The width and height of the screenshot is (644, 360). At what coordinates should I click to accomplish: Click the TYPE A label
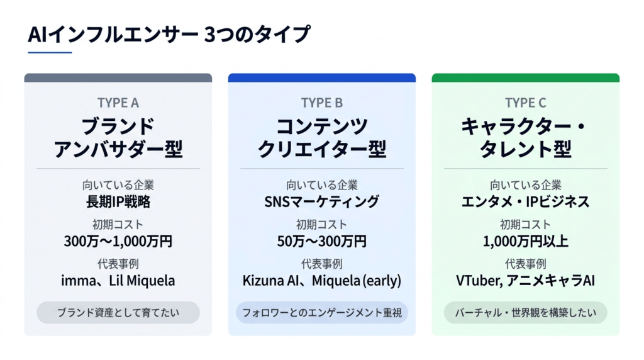pyautogui.click(x=118, y=103)
